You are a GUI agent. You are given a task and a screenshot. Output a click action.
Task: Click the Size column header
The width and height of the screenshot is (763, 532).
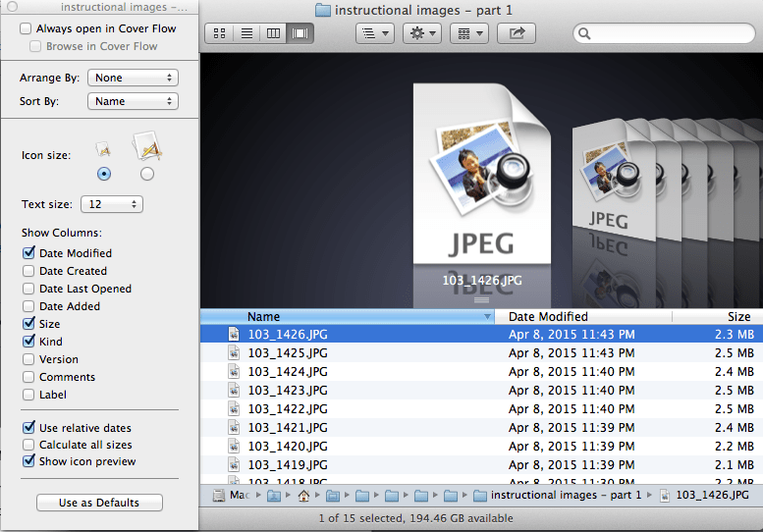(717, 317)
